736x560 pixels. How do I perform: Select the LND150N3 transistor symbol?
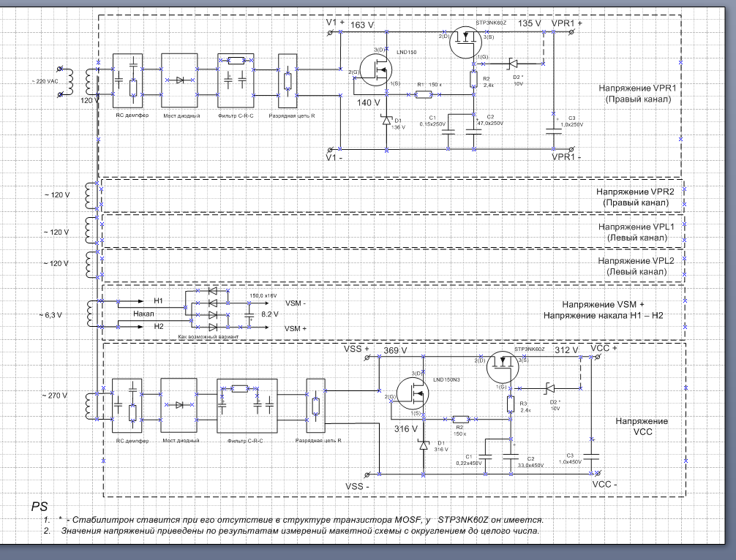click(x=413, y=396)
